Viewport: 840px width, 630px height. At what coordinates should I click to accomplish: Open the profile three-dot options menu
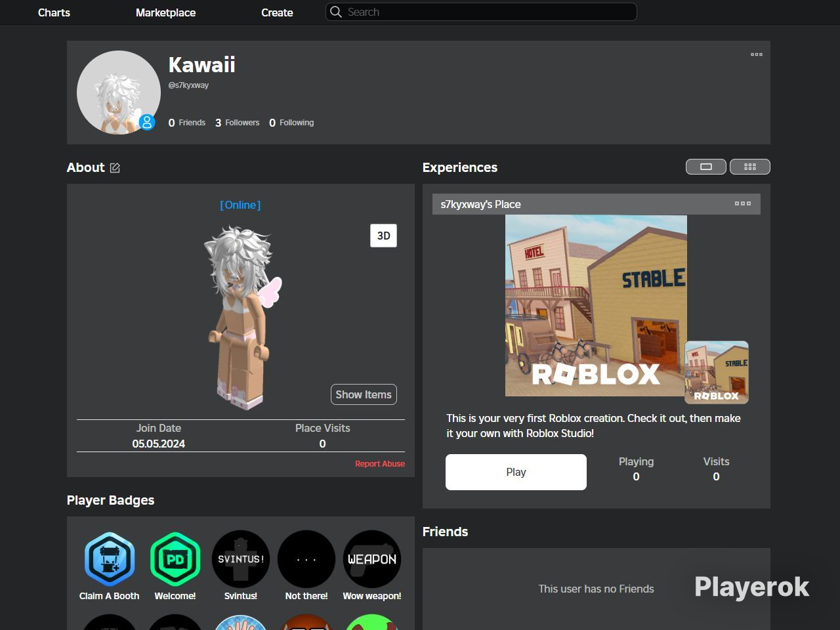coord(757,54)
